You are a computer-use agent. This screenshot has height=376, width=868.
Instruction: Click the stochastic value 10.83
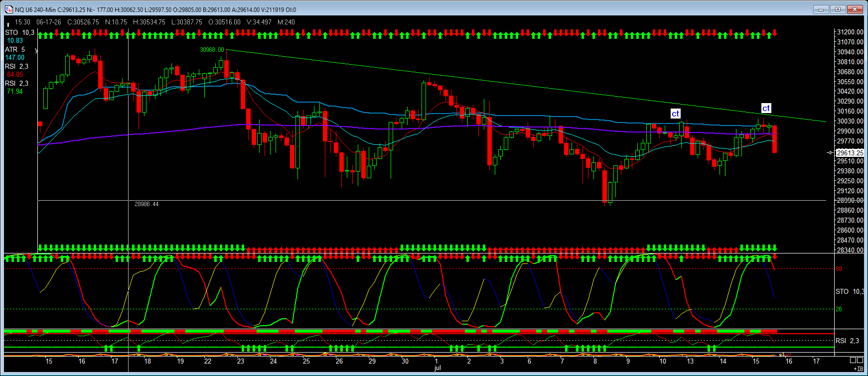[x=15, y=41]
